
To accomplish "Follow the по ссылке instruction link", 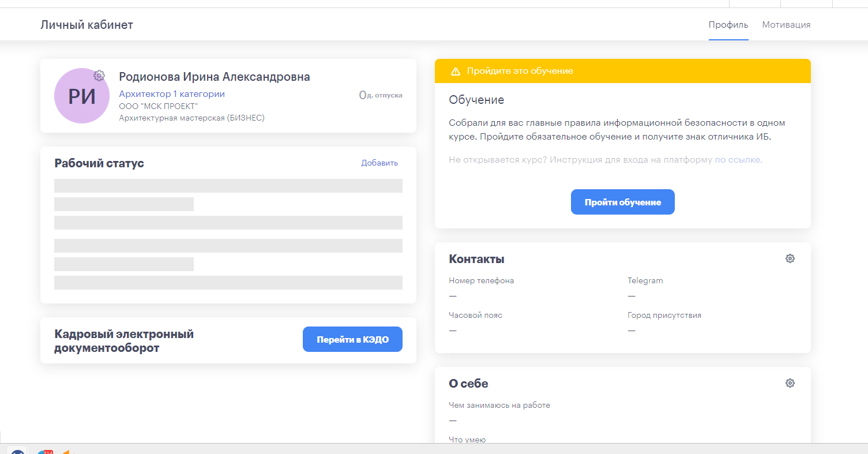I will point(738,160).
